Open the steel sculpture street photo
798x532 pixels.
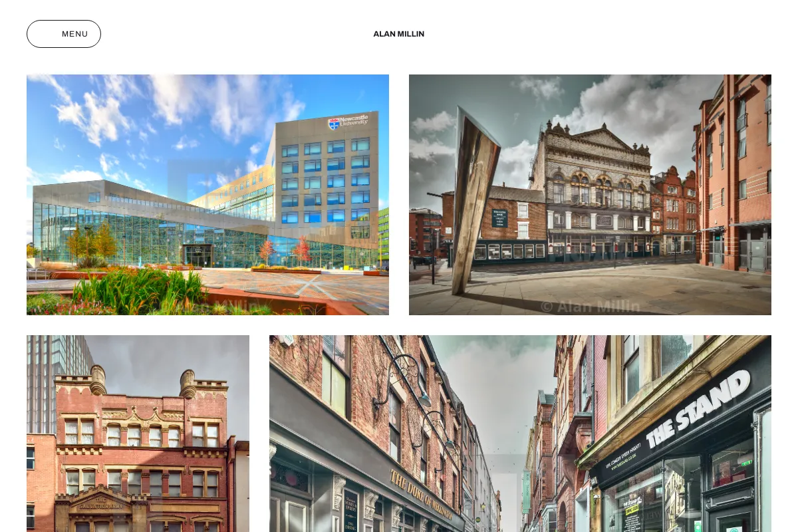590,195
